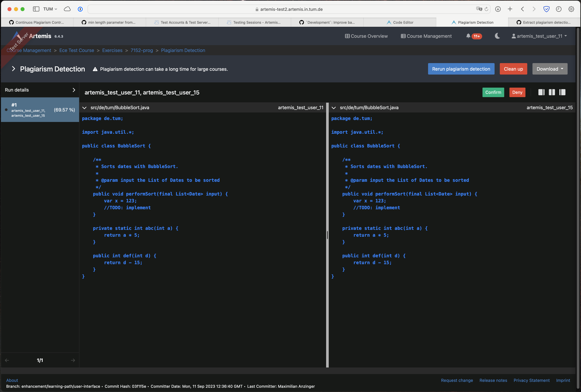581x392 pixels.
Task: Click the next comparison arrow
Action: (x=73, y=360)
